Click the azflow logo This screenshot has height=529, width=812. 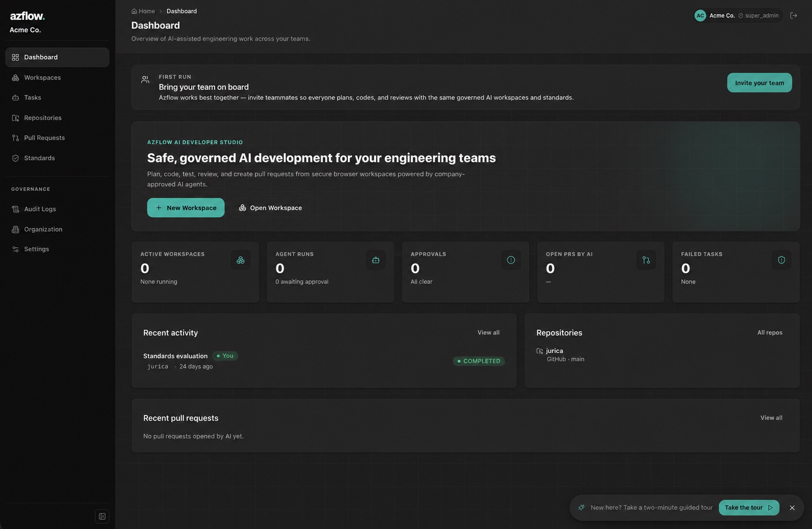[x=27, y=16]
